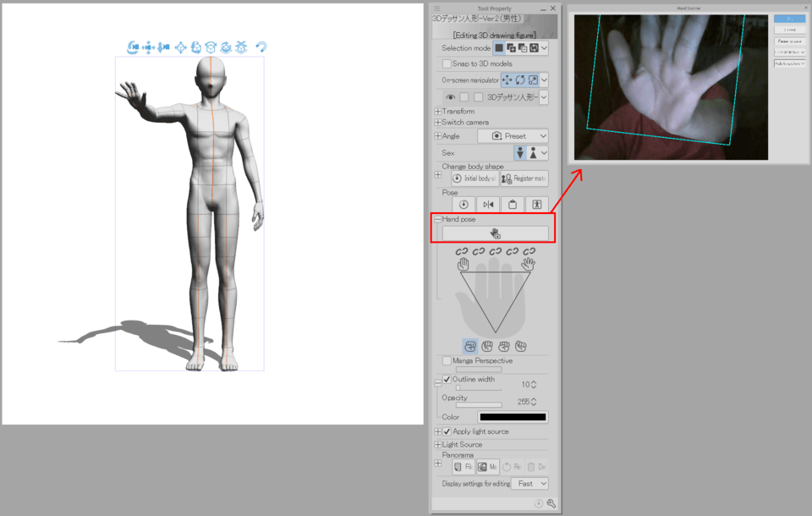Click the clipboard paste pose icon

513,205
